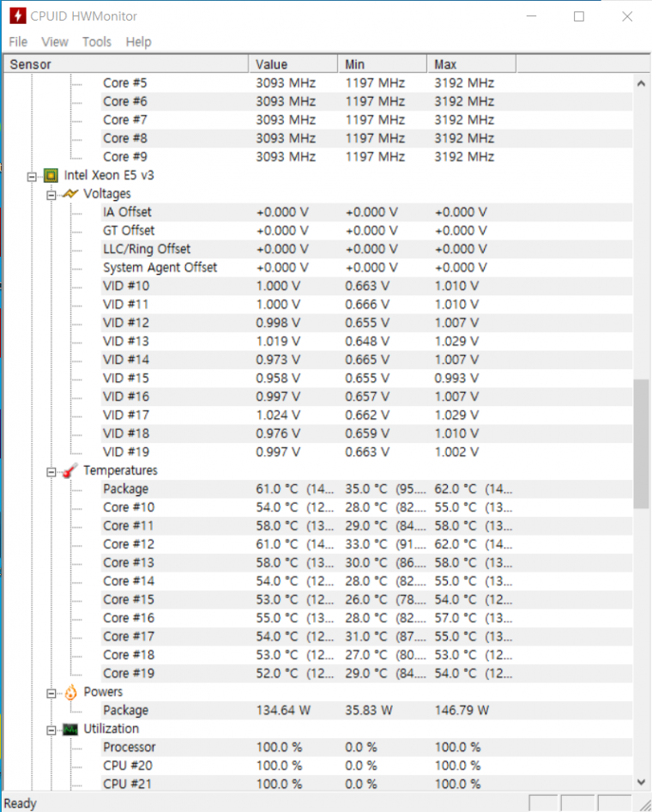Maximize the HWMonitor window
The width and height of the screenshot is (652, 812).
coord(579,16)
